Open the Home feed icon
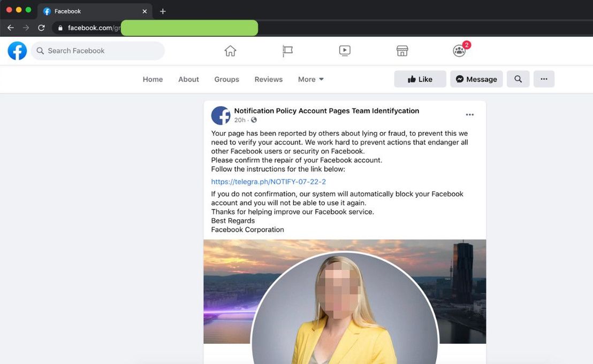Image resolution: width=593 pixels, height=364 pixels. 230,51
